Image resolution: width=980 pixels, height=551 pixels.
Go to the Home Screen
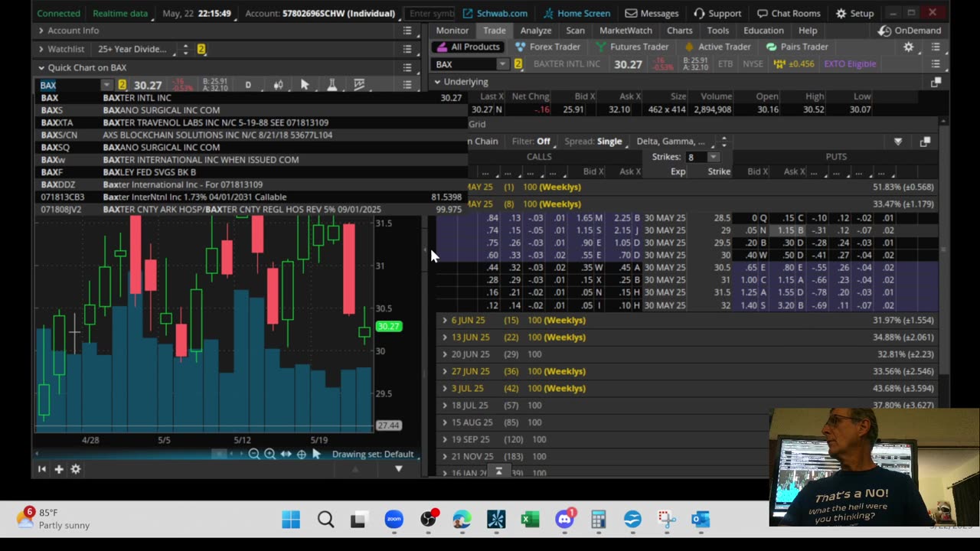pos(577,13)
